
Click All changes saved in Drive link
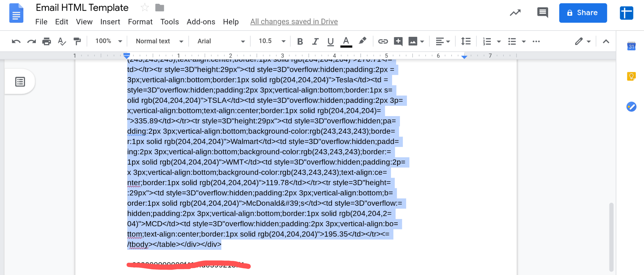[294, 22]
